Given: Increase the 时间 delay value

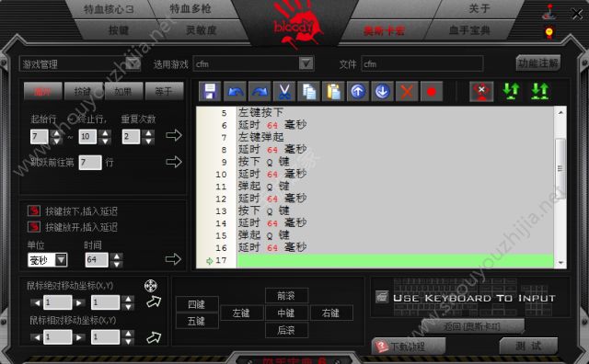Looking at the screenshot, I should (x=117, y=256).
